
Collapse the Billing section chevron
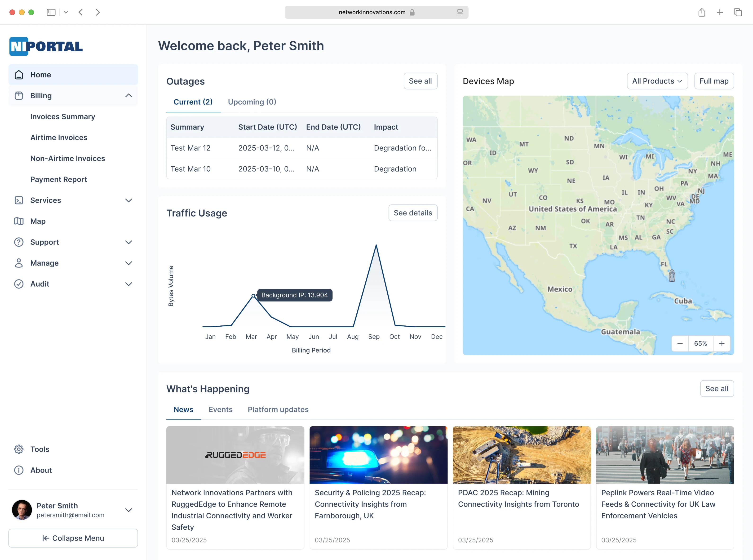click(128, 96)
